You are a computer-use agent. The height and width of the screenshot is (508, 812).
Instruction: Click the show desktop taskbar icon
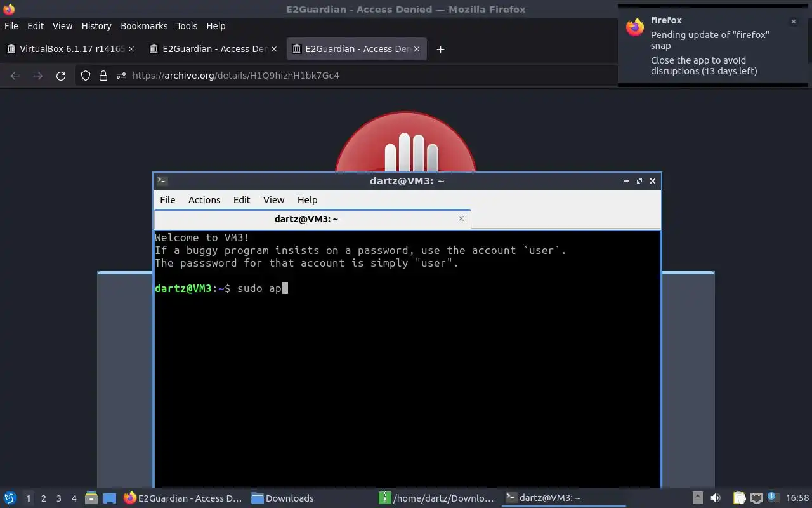click(110, 498)
